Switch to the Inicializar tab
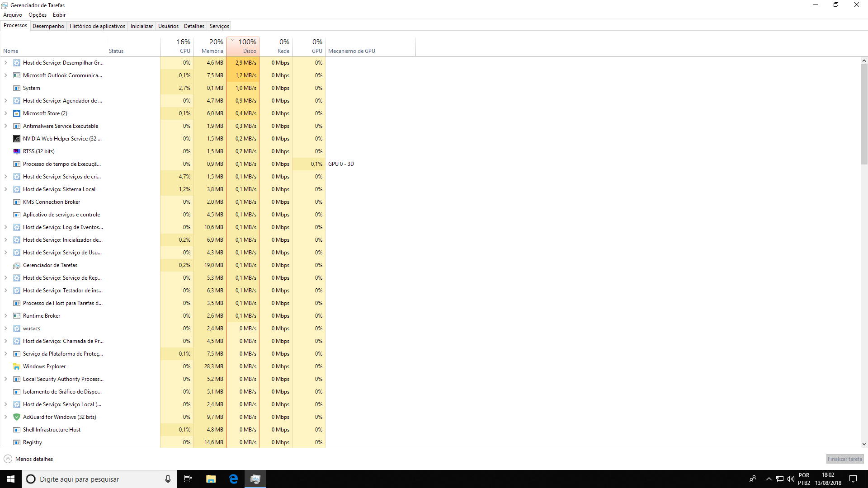Screen dimensions: 868x488 142,26
